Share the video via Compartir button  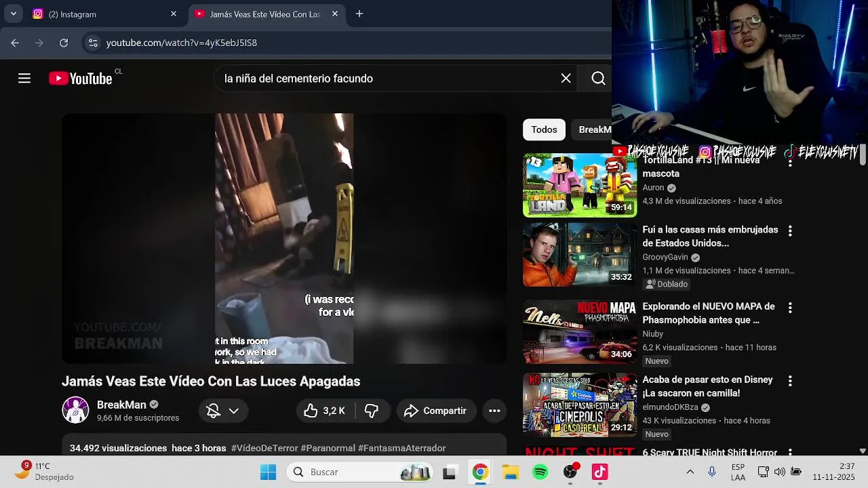pos(435,411)
